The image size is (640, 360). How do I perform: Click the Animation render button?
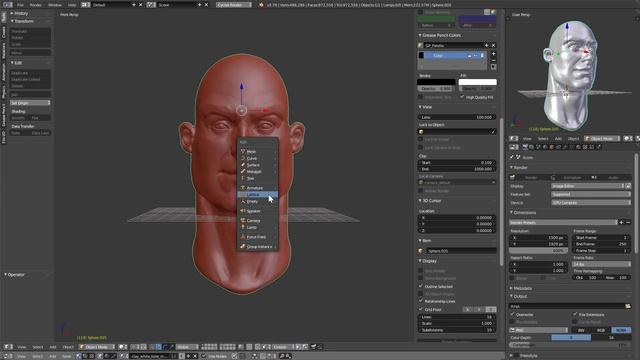pos(569,178)
